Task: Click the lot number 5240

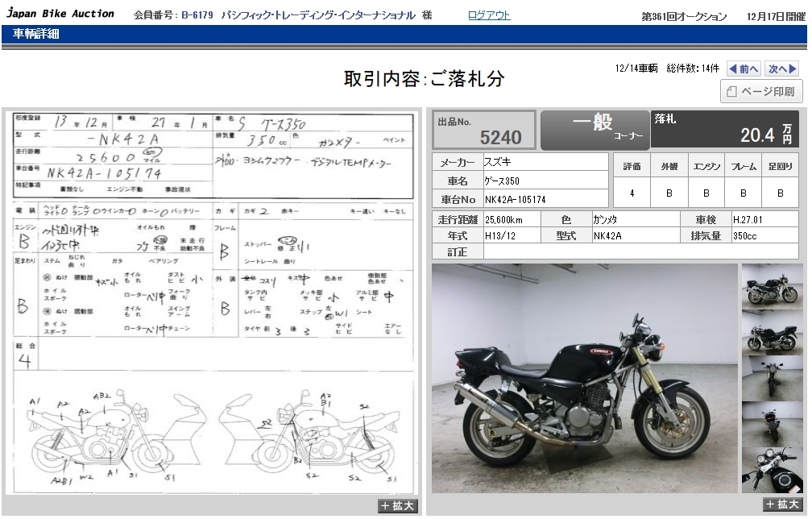Action: point(500,137)
